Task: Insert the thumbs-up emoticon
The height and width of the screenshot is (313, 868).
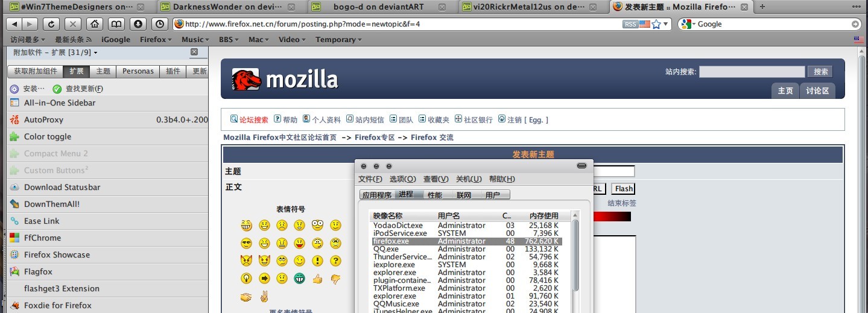Action: 317,279
